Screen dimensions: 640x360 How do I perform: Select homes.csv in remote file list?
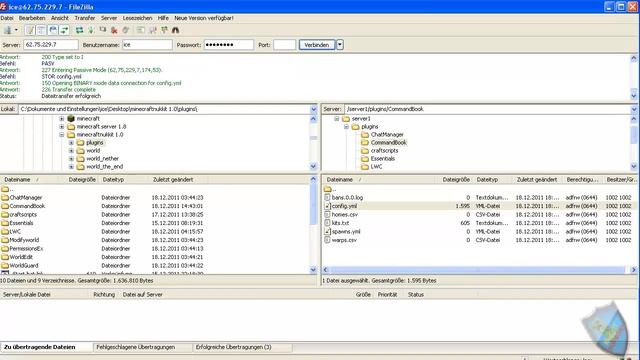pos(344,215)
